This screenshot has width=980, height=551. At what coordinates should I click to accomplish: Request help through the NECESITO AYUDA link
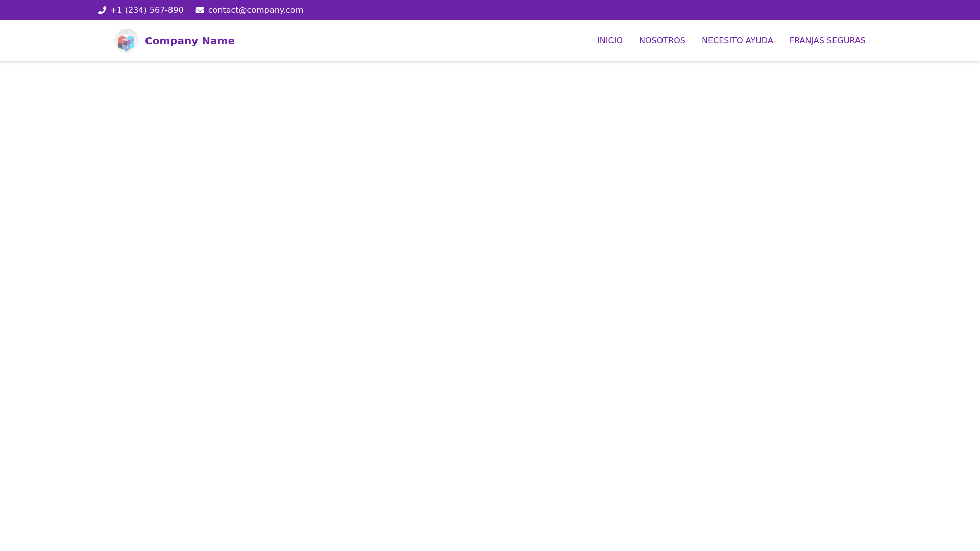[737, 41]
